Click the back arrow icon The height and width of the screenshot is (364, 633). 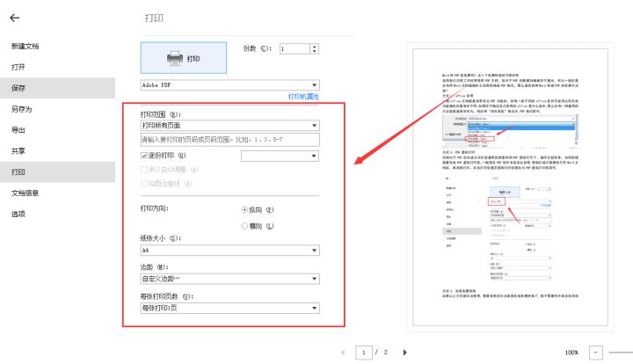click(x=15, y=18)
